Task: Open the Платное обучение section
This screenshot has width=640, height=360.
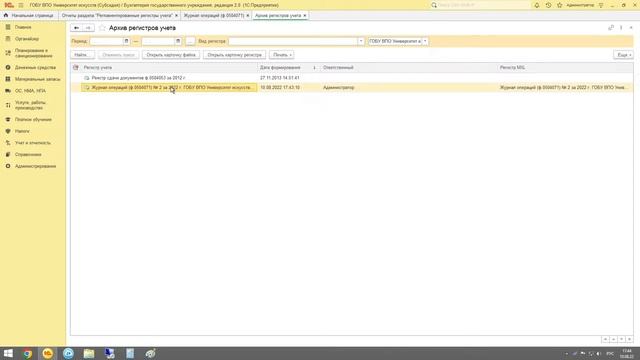Action: pos(33,120)
